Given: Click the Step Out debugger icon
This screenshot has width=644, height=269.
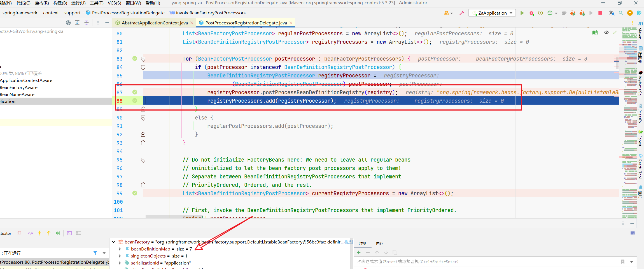Looking at the screenshot, I should [x=49, y=233].
